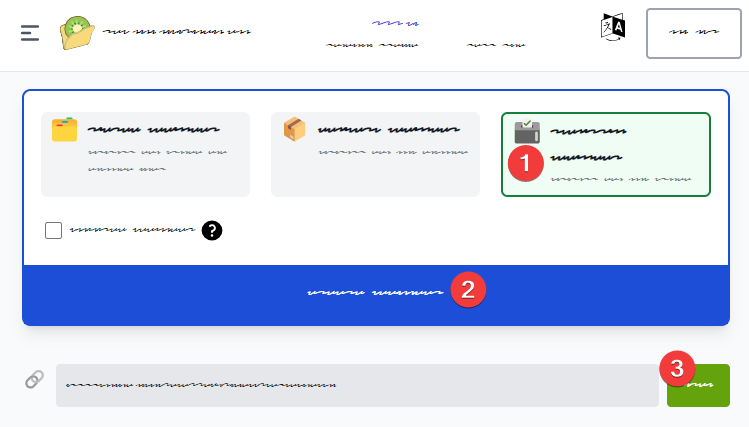Click inside the gray URL input field
749x427 pixels.
coord(357,385)
